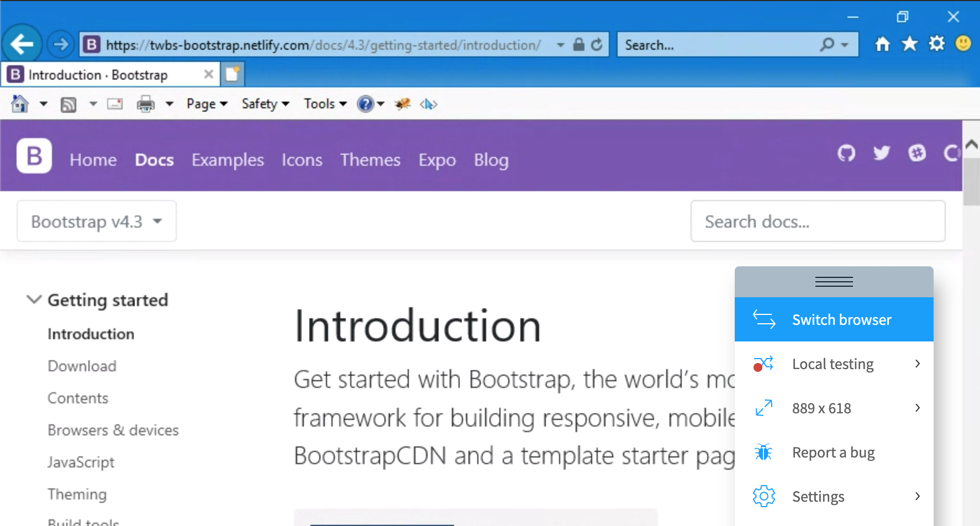
Task: Open the Bootstrap v4.3 version dropdown
Action: tap(97, 221)
